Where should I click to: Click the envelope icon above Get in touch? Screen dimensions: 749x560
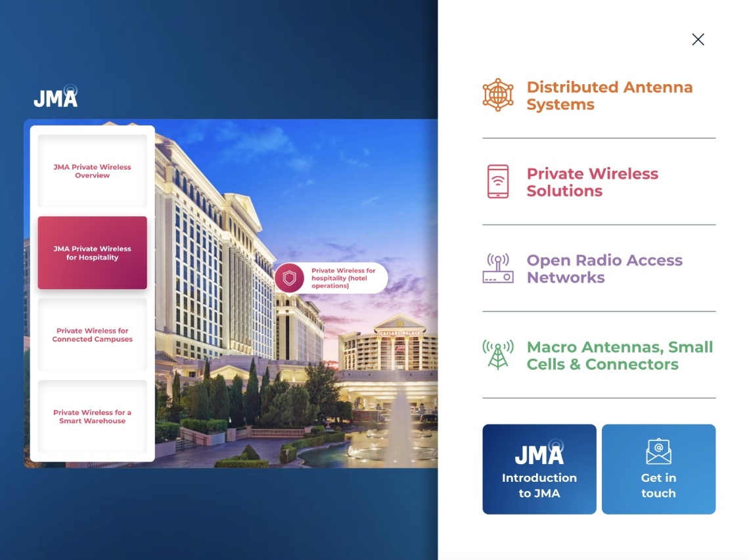(658, 452)
